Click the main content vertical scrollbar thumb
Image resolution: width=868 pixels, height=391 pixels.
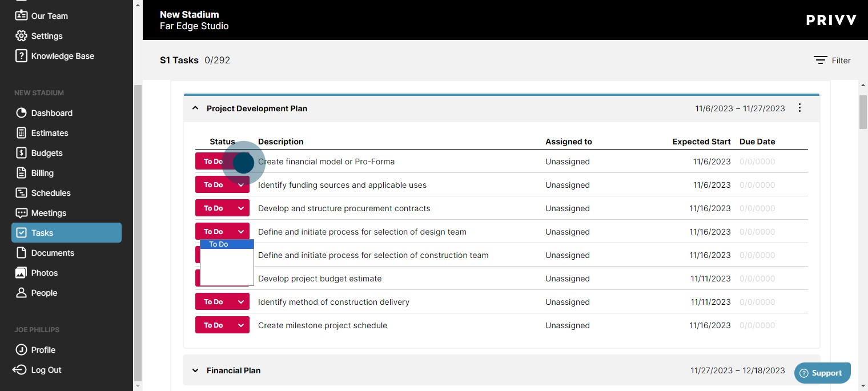pyautogui.click(x=863, y=112)
